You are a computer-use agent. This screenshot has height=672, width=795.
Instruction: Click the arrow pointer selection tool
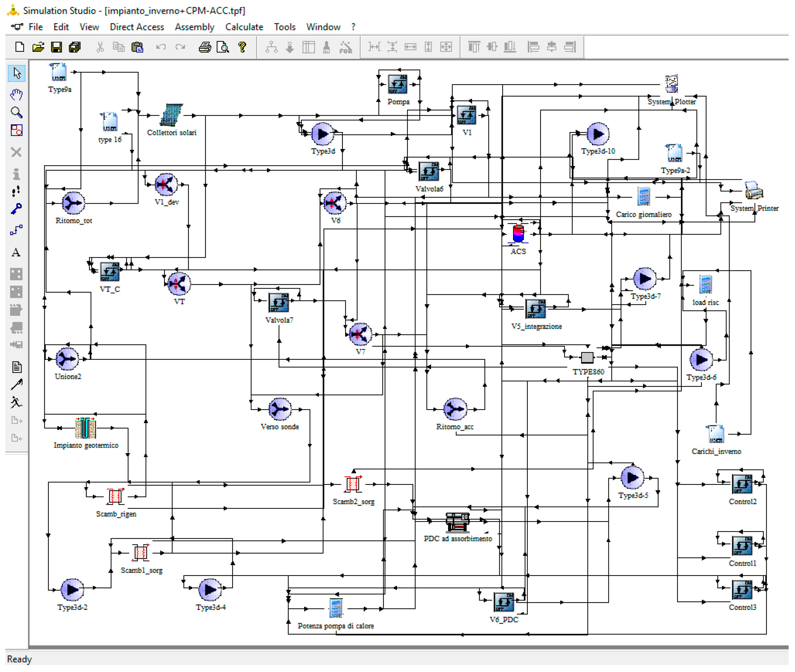click(16, 73)
